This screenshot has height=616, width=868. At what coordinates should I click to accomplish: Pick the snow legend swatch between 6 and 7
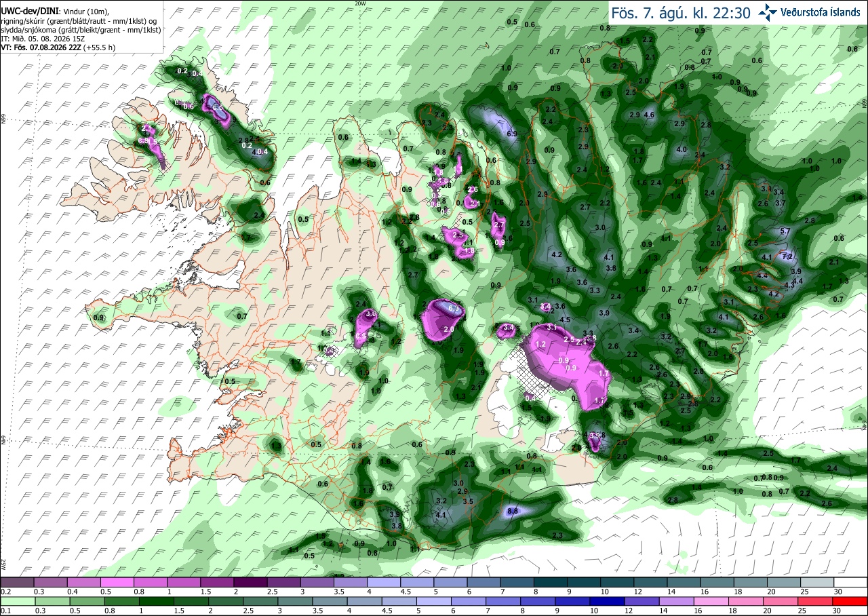[x=484, y=582]
